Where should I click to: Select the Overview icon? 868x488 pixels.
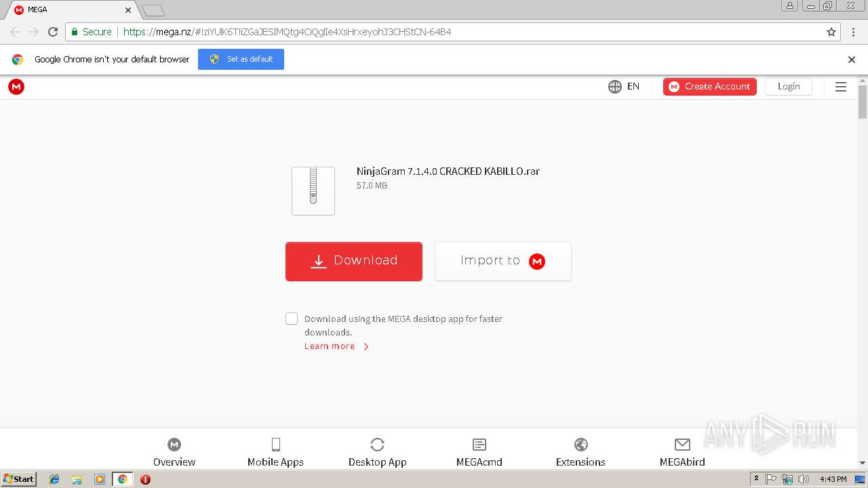point(174,445)
